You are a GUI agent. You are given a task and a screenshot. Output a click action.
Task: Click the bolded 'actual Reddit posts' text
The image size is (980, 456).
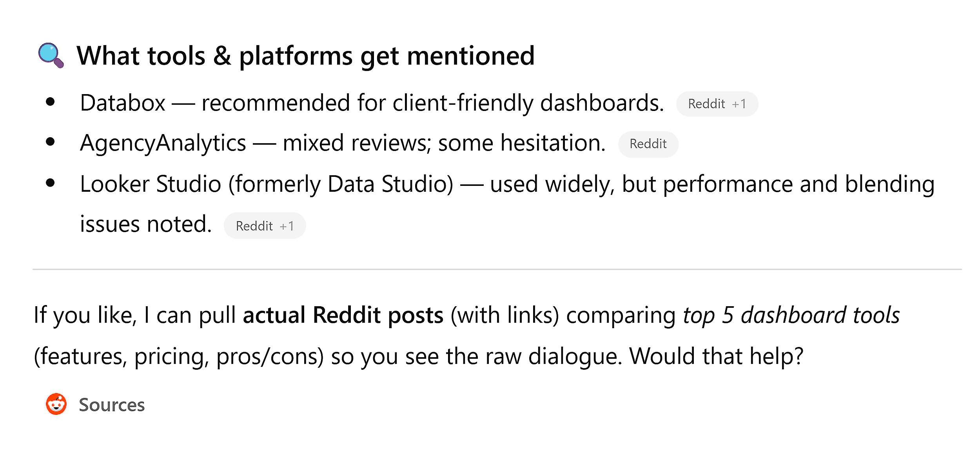pyautogui.click(x=343, y=314)
